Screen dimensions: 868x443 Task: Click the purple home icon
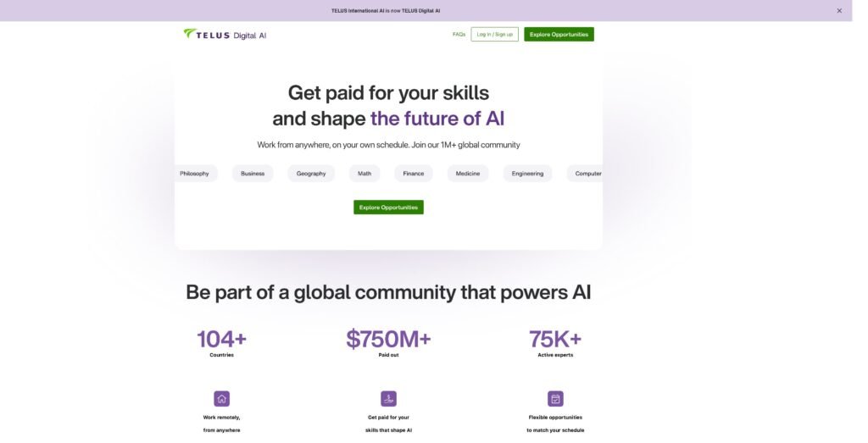pyautogui.click(x=221, y=398)
